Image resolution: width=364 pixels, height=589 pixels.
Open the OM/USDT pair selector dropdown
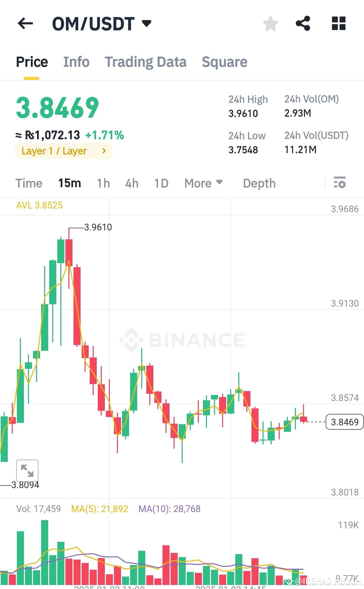click(x=101, y=23)
